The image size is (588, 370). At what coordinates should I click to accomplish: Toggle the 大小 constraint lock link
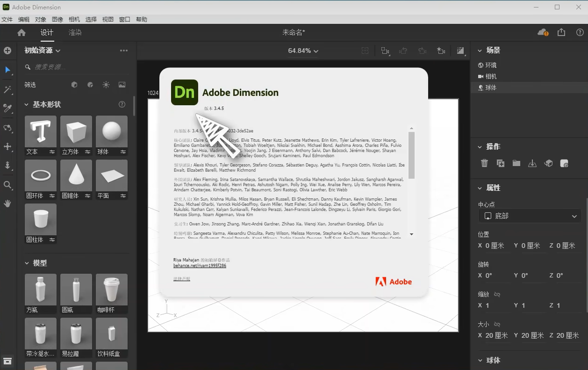[x=497, y=324]
